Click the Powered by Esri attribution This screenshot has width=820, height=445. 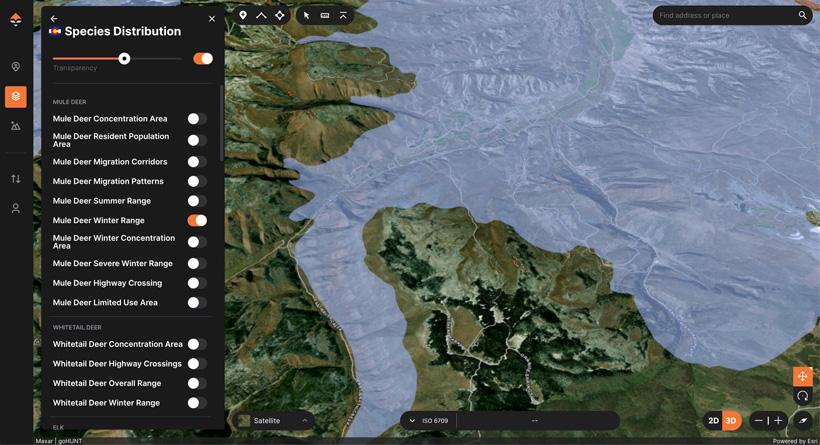[x=794, y=441]
